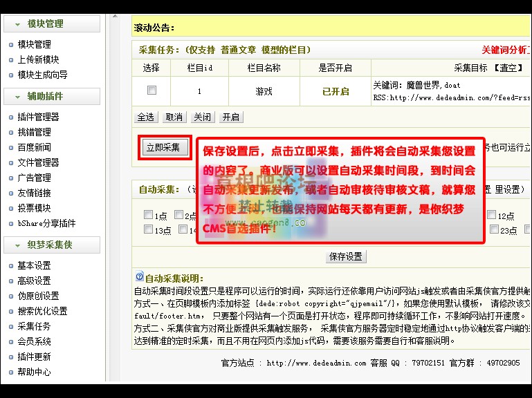The width and height of the screenshot is (532, 398).
Task: Collapse the 模块管理 section header
Action: pyautogui.click(x=52, y=23)
